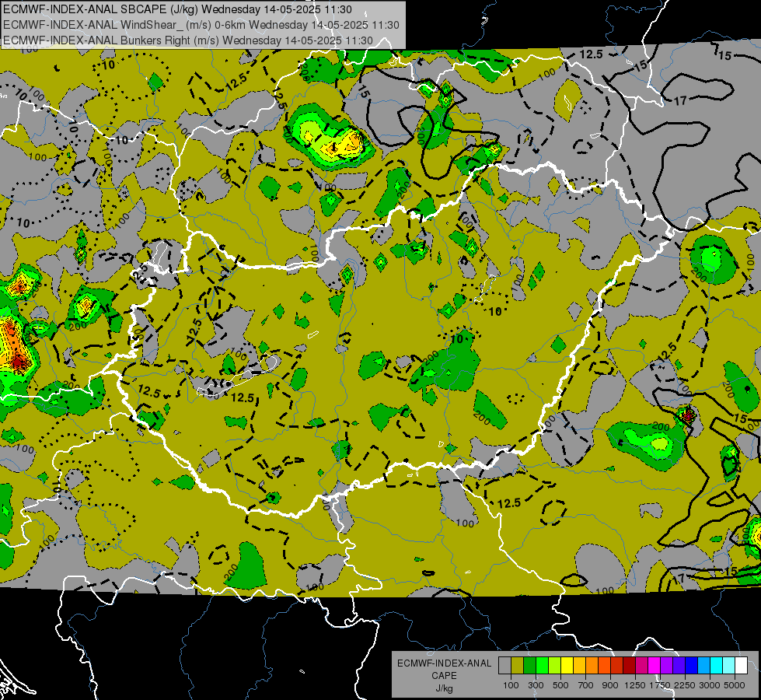Click the 100 value under the legend
761x700 pixels.
pos(511,685)
